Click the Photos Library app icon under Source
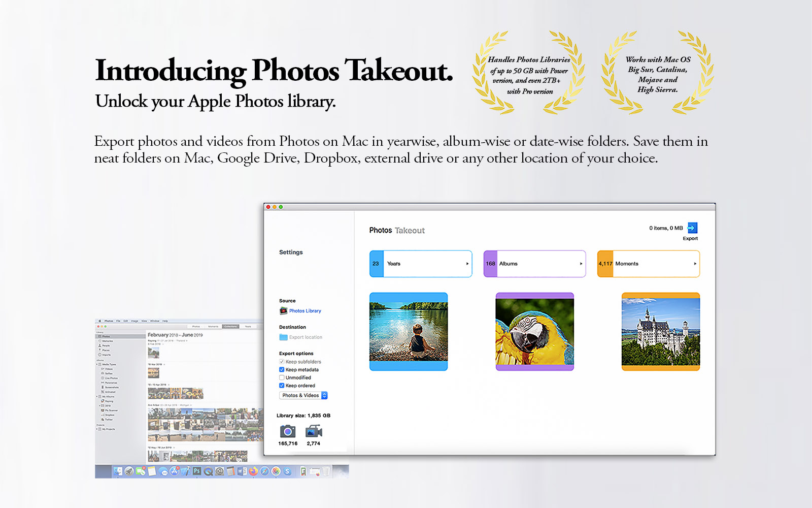This screenshot has height=508, width=812. point(283,311)
